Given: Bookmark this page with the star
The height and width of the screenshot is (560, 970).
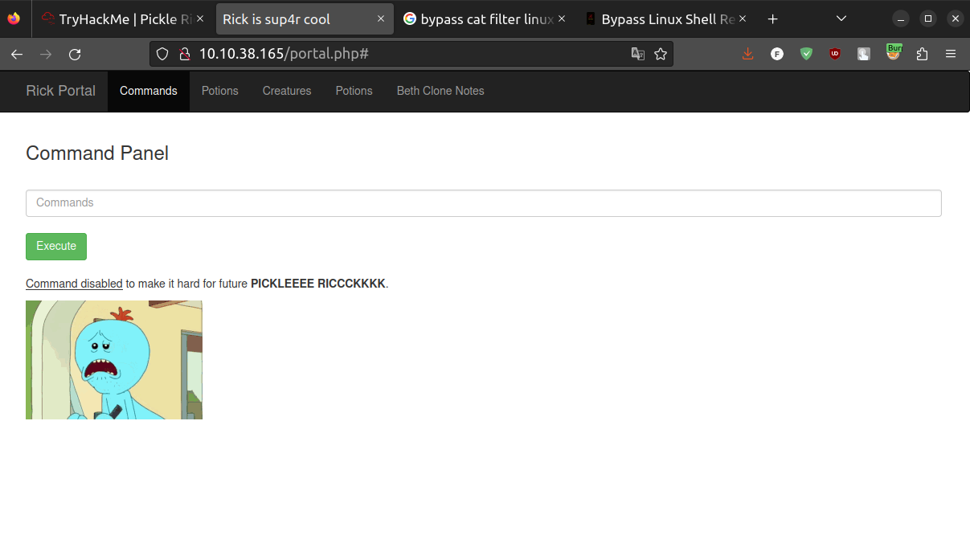Looking at the screenshot, I should click(661, 54).
